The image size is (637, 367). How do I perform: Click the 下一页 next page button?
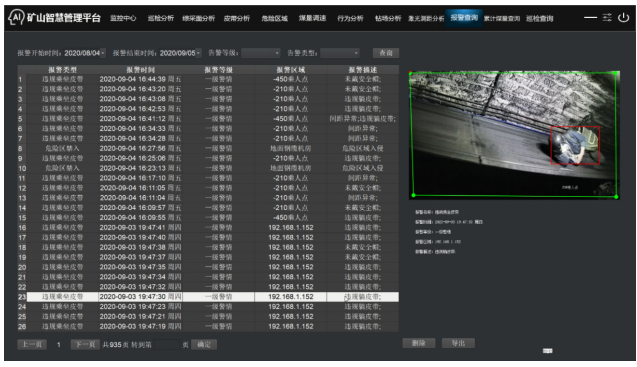click(85, 345)
